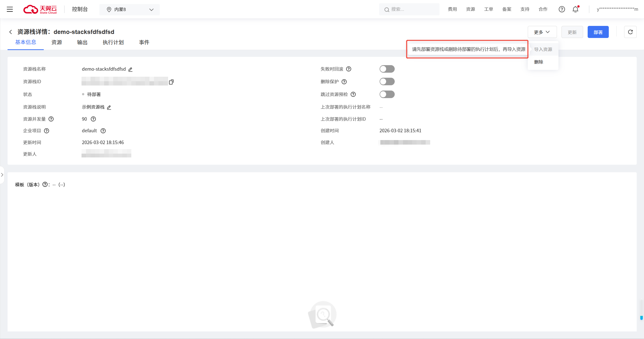Click the help question mark in header
644x339 pixels.
(x=562, y=9)
